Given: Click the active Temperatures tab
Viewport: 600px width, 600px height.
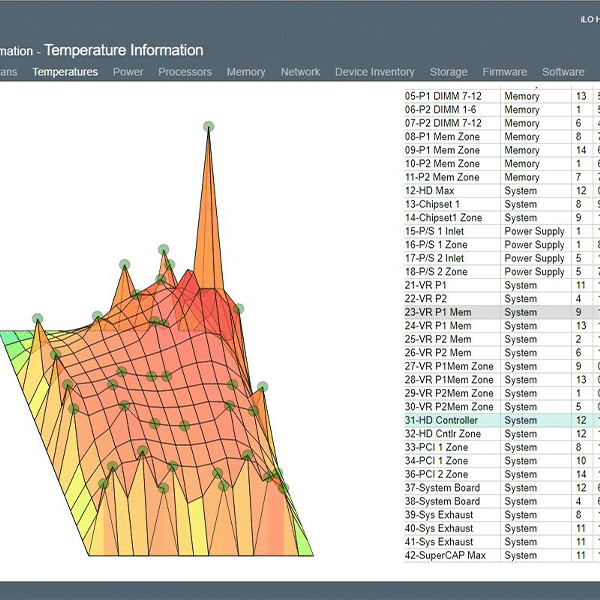Looking at the screenshot, I should [x=65, y=72].
